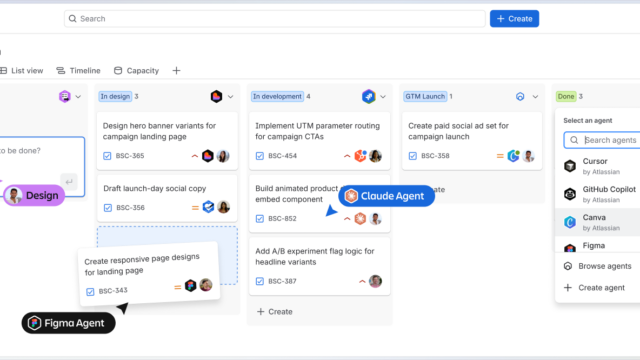Click Canva agent icon on BSC-358 card
The image size is (640, 360).
[x=513, y=156]
